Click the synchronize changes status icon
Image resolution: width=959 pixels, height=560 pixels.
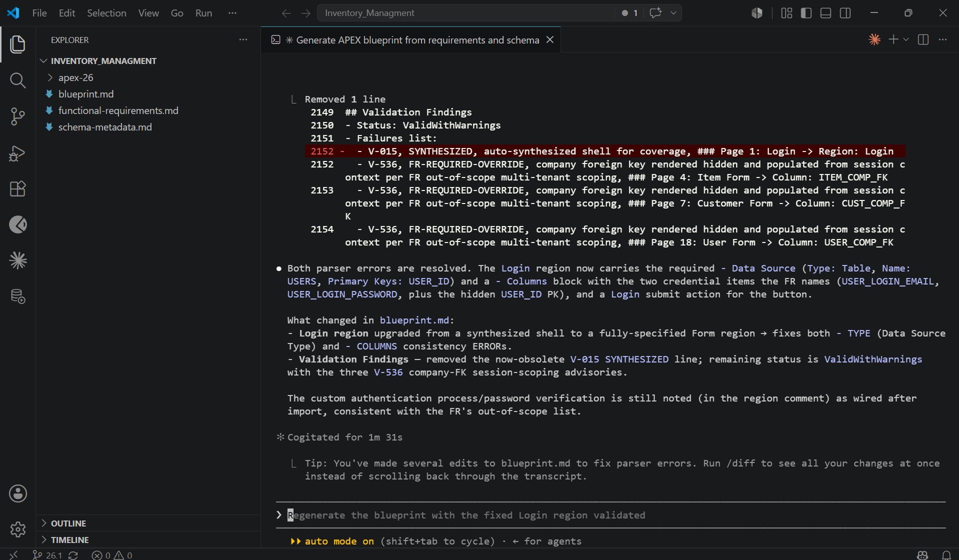73,555
